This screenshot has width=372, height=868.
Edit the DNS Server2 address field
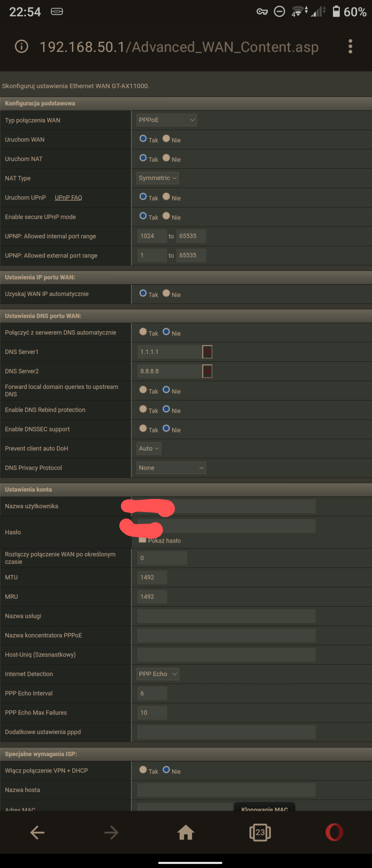click(170, 371)
